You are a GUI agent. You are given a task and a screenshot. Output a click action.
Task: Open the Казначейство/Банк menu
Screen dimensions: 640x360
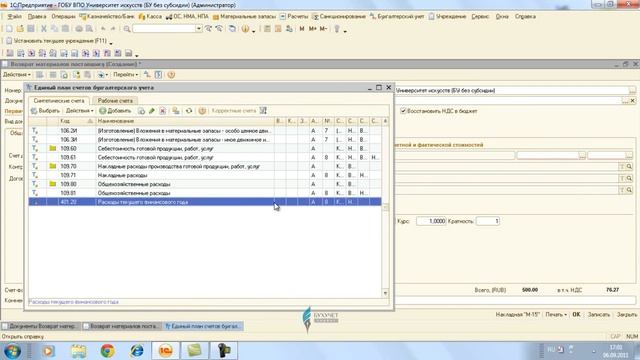[107, 16]
